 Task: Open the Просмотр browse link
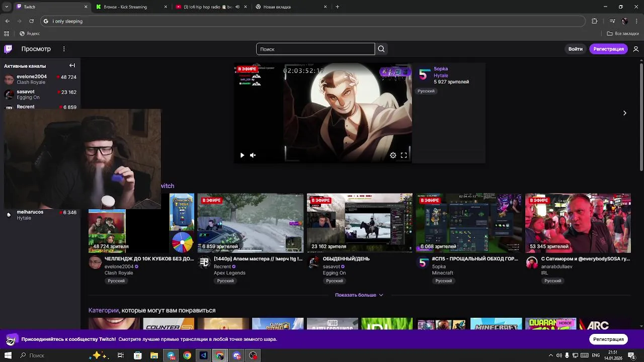(x=36, y=49)
